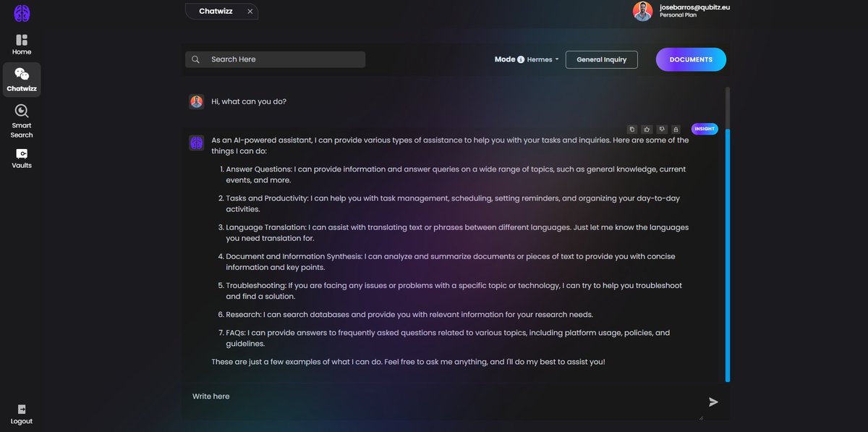Screen dimensions: 868x432
Task: Click the 'Troubleshooting' list item
Action: pyautogui.click(x=454, y=291)
